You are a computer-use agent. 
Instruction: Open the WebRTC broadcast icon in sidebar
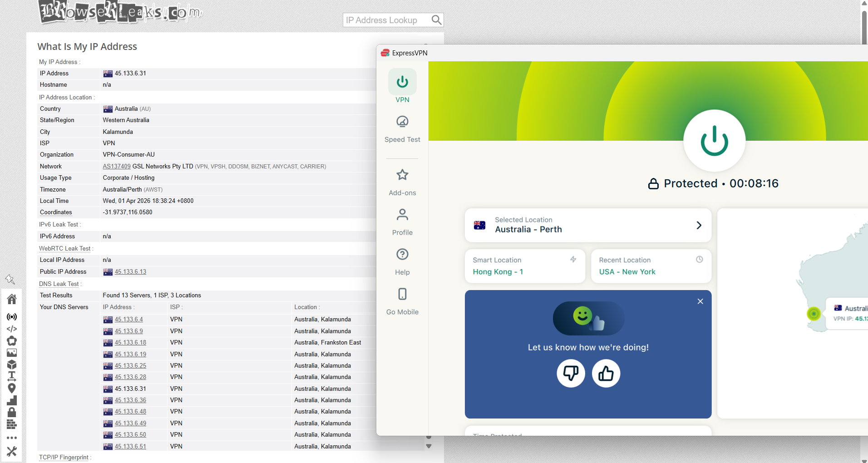pyautogui.click(x=12, y=317)
